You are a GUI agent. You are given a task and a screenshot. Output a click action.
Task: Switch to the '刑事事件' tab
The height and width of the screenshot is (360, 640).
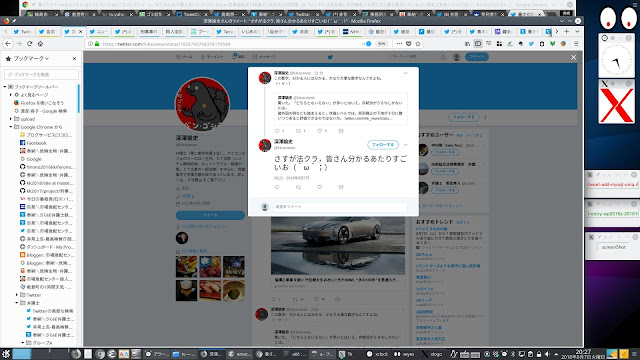pos(149,31)
